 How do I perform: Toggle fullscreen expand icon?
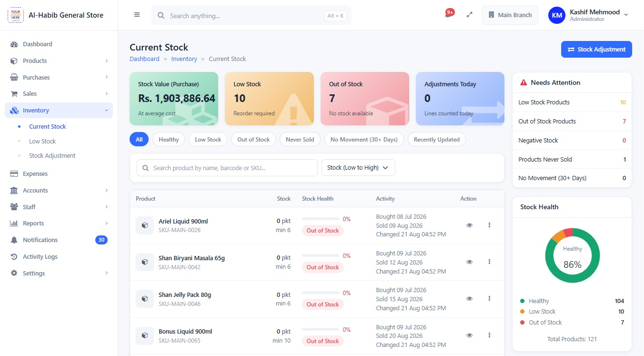pos(469,15)
